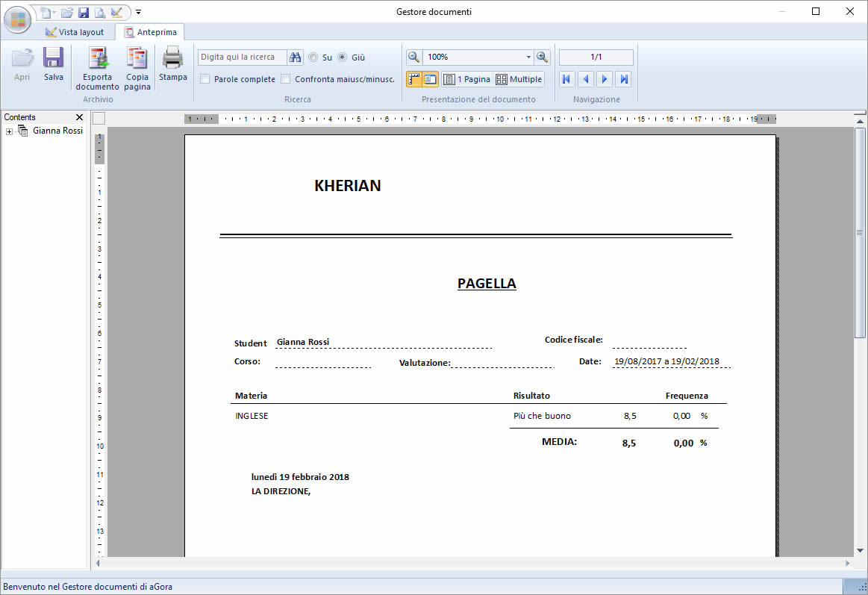
Task: Select Gianna Rossi in Contents tree
Action: (57, 131)
